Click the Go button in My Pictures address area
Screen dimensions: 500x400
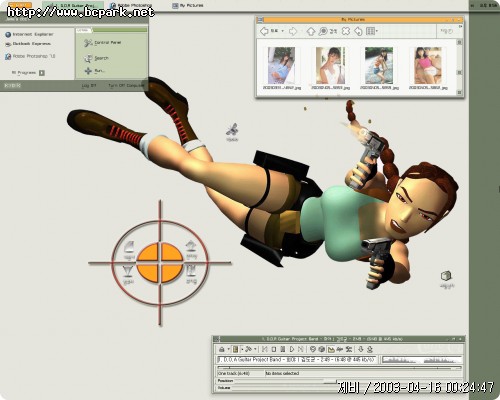tap(447, 31)
